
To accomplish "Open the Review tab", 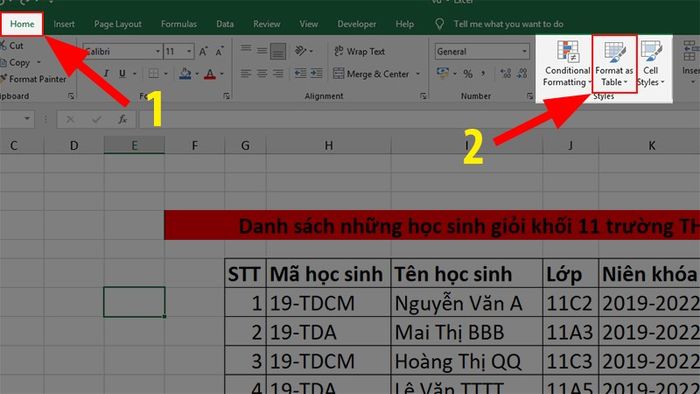I will click(x=267, y=24).
